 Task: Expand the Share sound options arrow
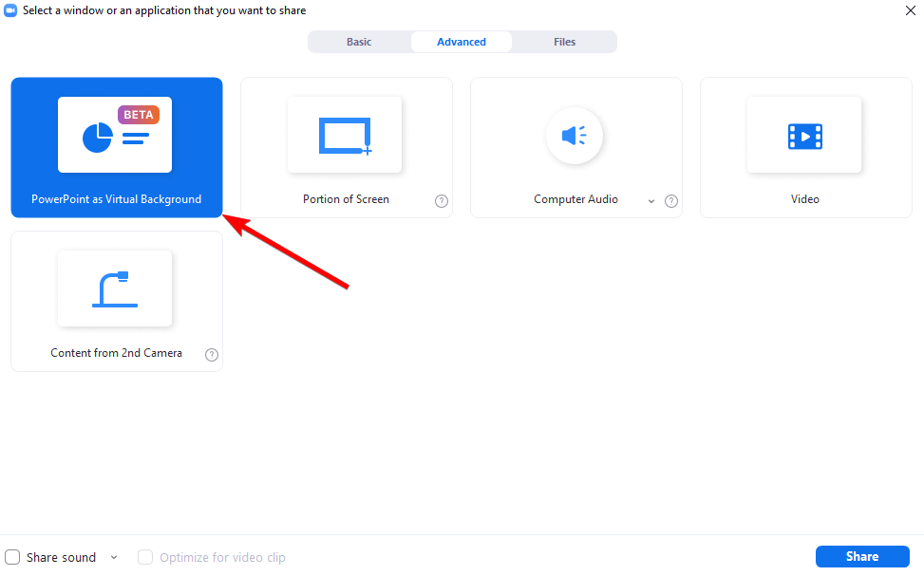coord(114,557)
